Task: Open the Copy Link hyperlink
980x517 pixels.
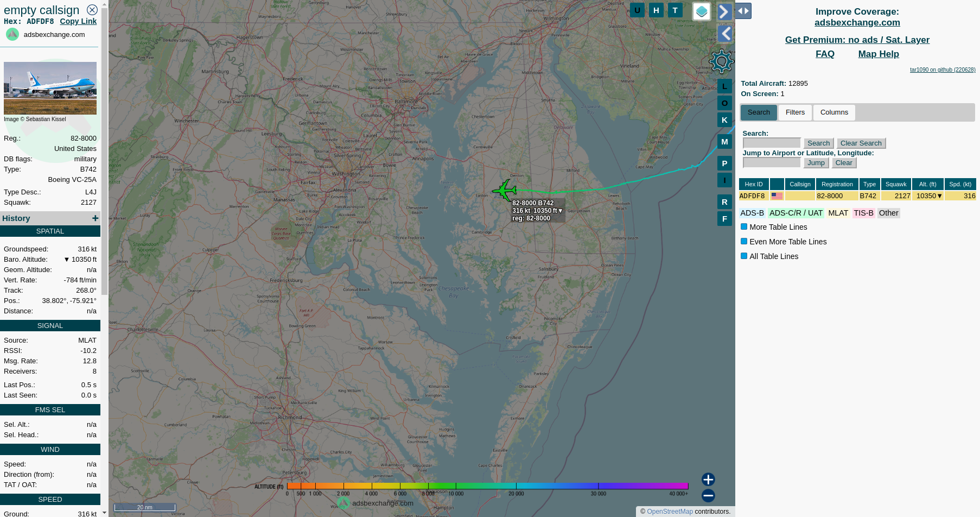Action: [78, 21]
